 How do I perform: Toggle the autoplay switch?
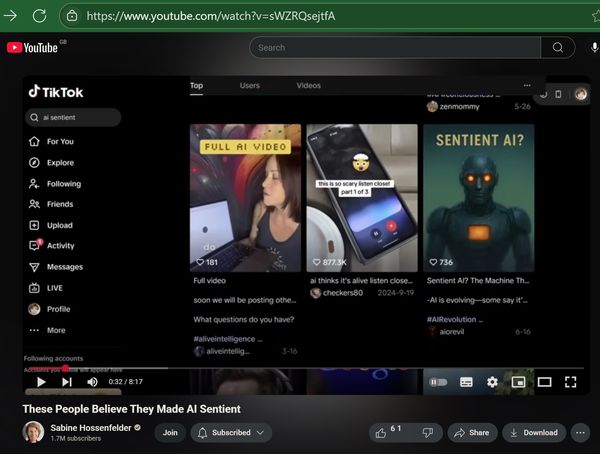[438, 382]
